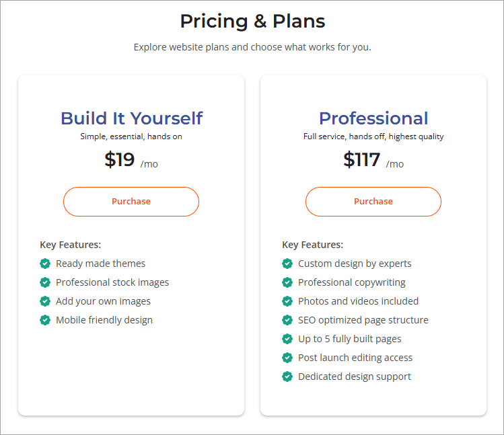Click checkmark icon beside Mobile friendly design
This screenshot has height=435, width=504.
click(x=45, y=320)
